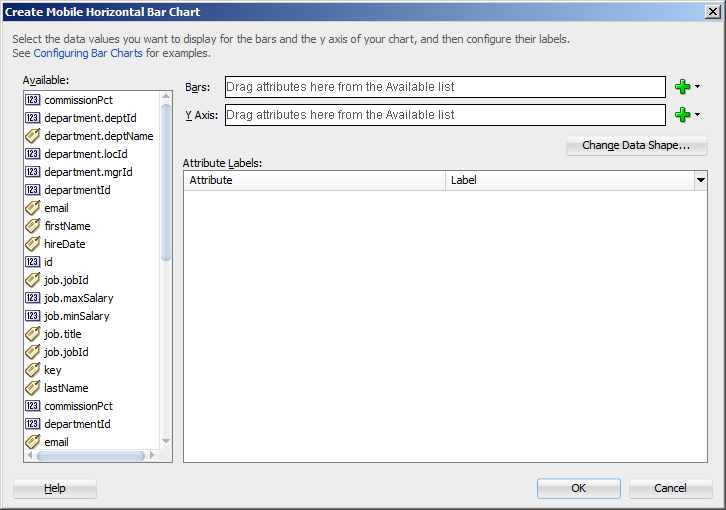Viewport: 726px width, 510px height.
Task: Click the tag icon next to hireDate
Action: 32,244
